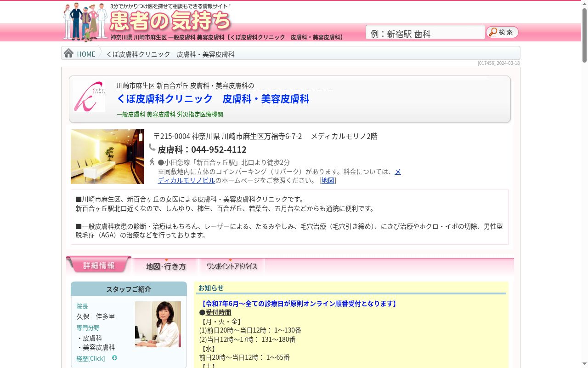Click the 専門分野 label
Image resolution: width=588 pixels, height=368 pixels.
tap(88, 328)
